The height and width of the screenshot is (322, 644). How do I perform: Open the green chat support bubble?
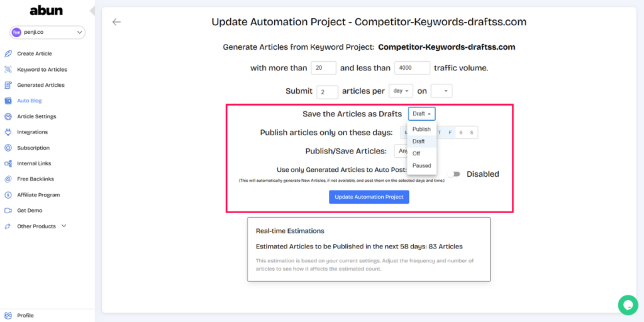[628, 305]
